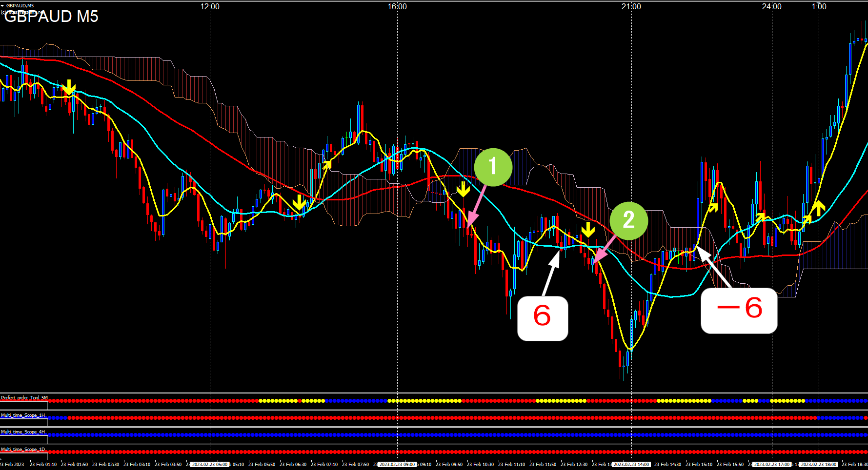The width and height of the screenshot is (868, 470).
Task: Click the 23 Feb 10:30 time axis label
Action: [481, 465]
